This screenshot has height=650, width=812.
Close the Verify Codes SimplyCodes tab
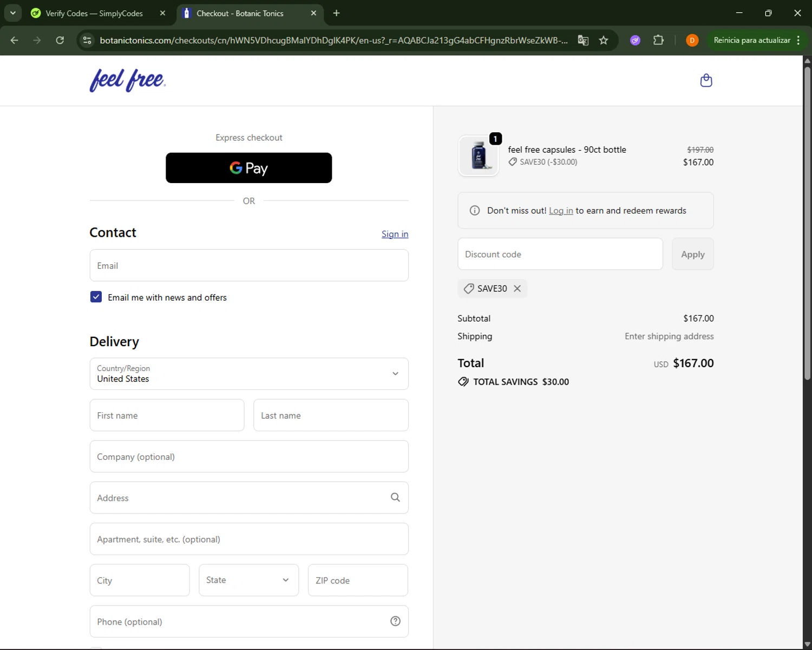(162, 13)
